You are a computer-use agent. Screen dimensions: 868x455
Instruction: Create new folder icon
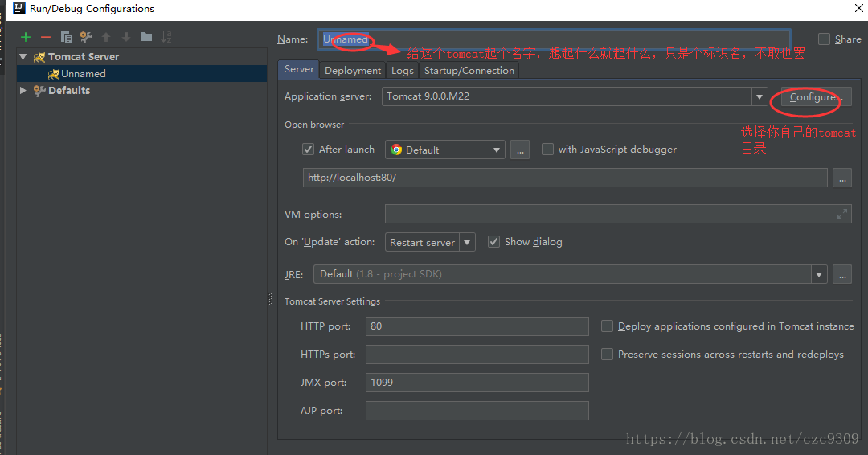pos(146,36)
